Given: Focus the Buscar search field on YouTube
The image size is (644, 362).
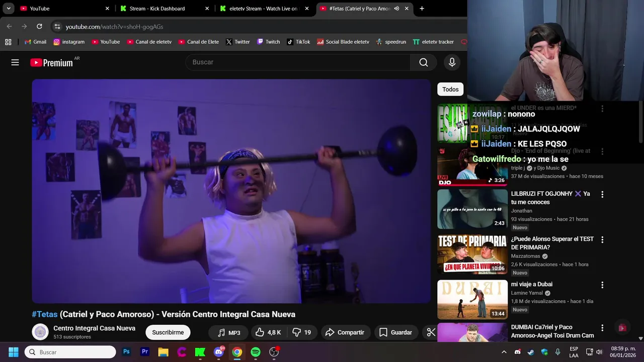Looking at the screenshot, I should [298, 62].
